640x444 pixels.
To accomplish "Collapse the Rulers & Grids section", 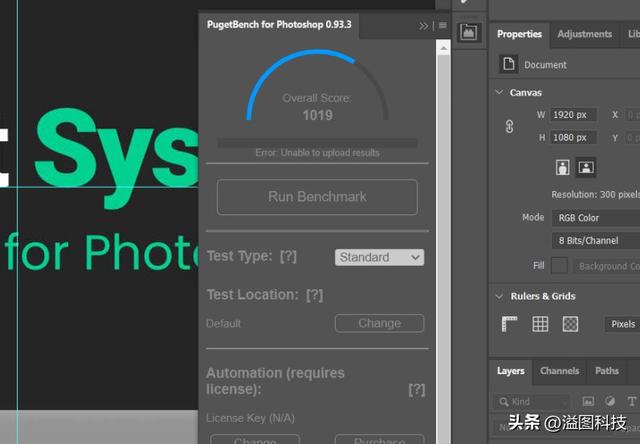I will click(x=499, y=296).
